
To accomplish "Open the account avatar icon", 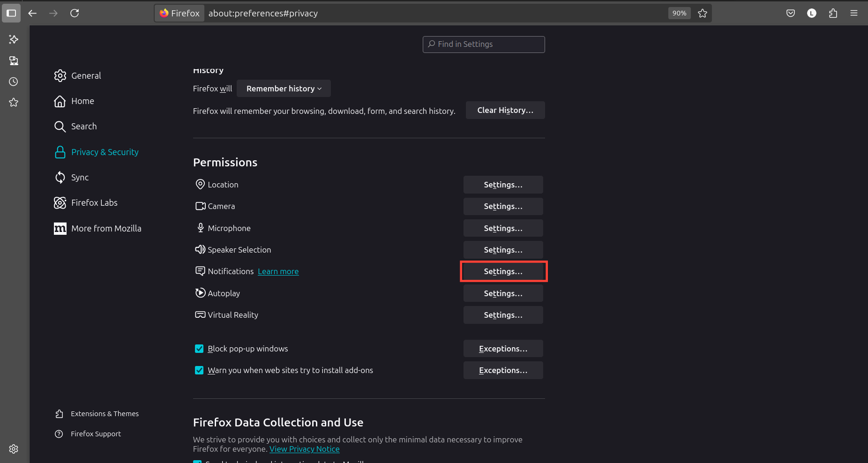I will 812,13.
